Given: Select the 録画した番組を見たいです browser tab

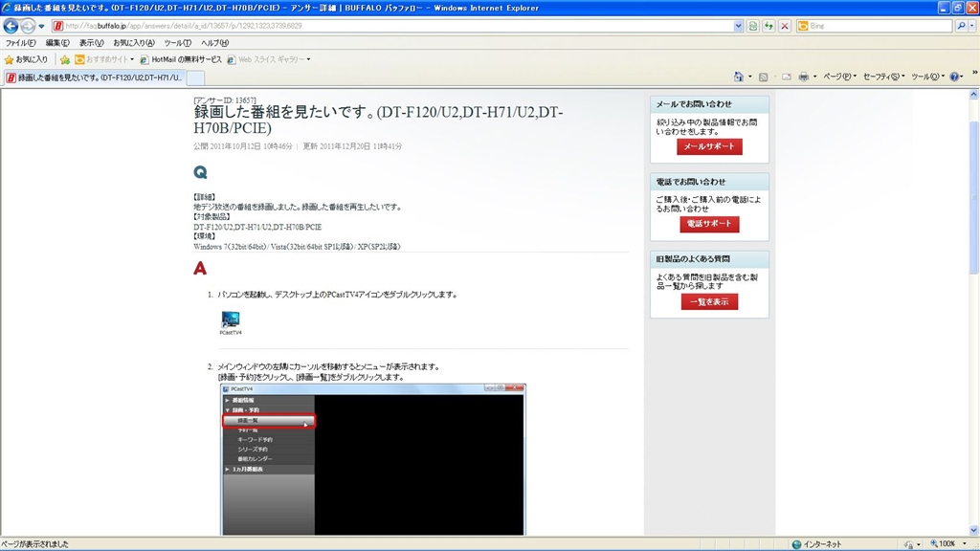Looking at the screenshot, I should point(95,77).
